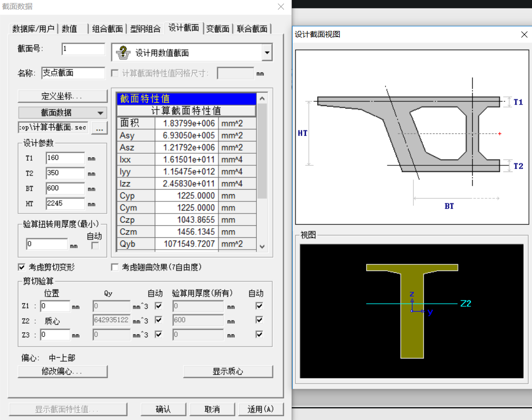Click the 适用(A) button
This screenshot has width=532, height=420.
pyautogui.click(x=261, y=409)
